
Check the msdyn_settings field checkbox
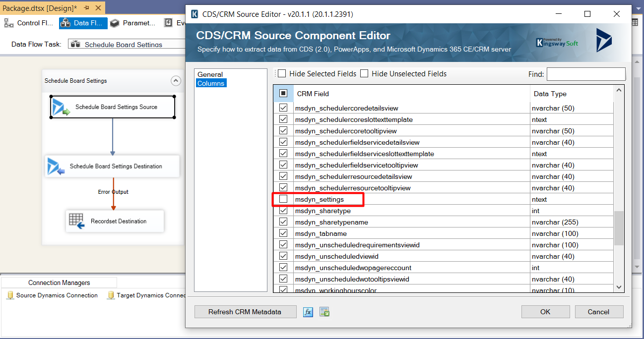(283, 199)
